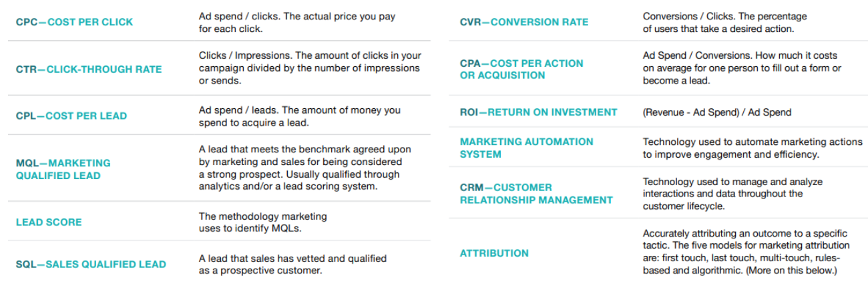The width and height of the screenshot is (868, 298).
Task: Click the "Ad spend / clicks" definition text
Action: 296,23
